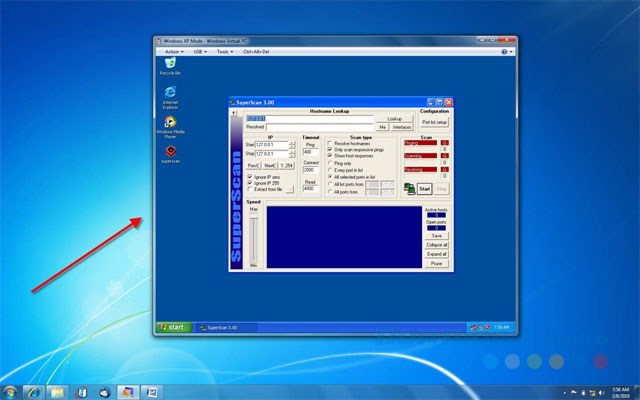This screenshot has width=640, height=400.
Task: Select SuperScan 3.00 on the XP taskbar
Action: 227,327
